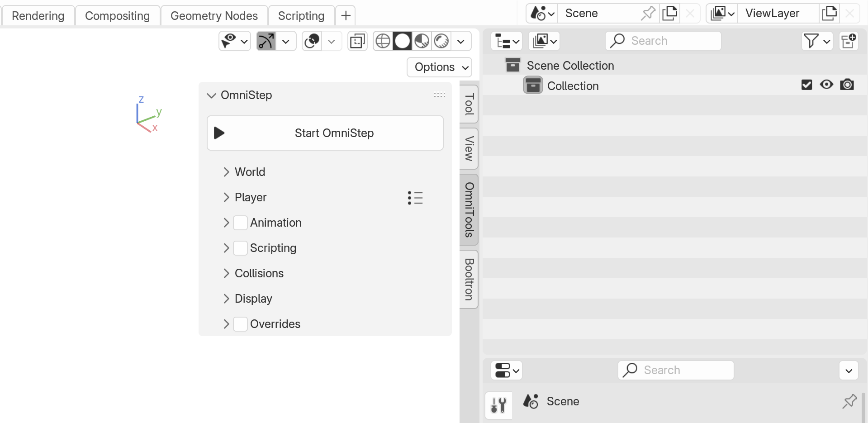Toggle viewport gizmos display
This screenshot has width=868, height=423.
coord(266,41)
